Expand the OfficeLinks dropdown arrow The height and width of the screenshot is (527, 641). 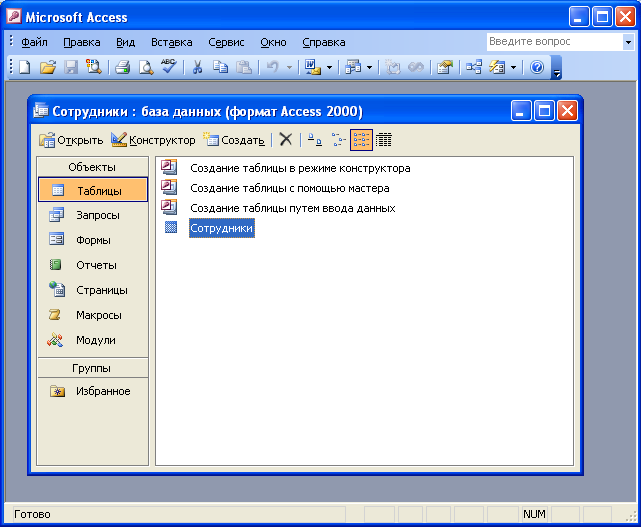329,67
